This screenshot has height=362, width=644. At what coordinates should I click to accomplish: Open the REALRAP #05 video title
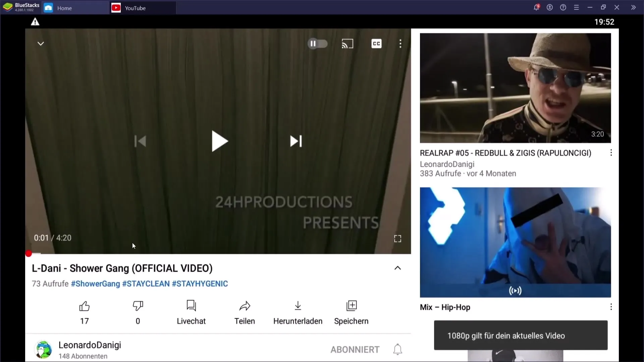click(x=505, y=153)
